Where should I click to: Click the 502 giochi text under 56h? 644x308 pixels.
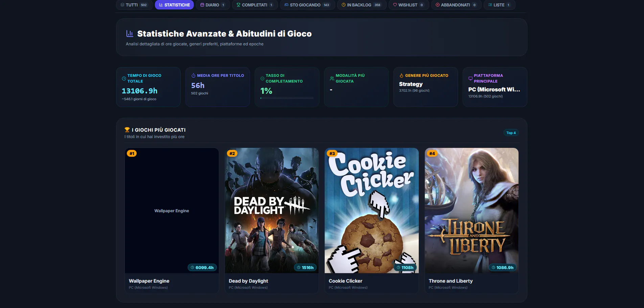[x=200, y=93]
